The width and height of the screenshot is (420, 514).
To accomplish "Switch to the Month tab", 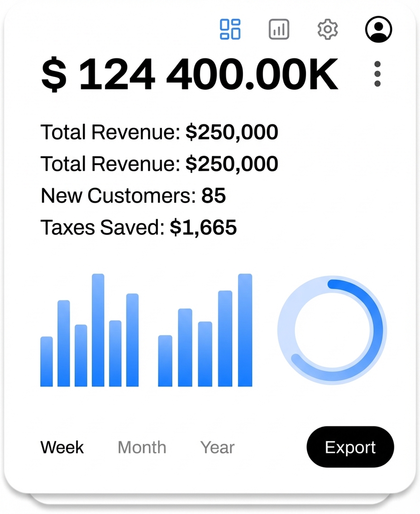I will pyautogui.click(x=142, y=447).
